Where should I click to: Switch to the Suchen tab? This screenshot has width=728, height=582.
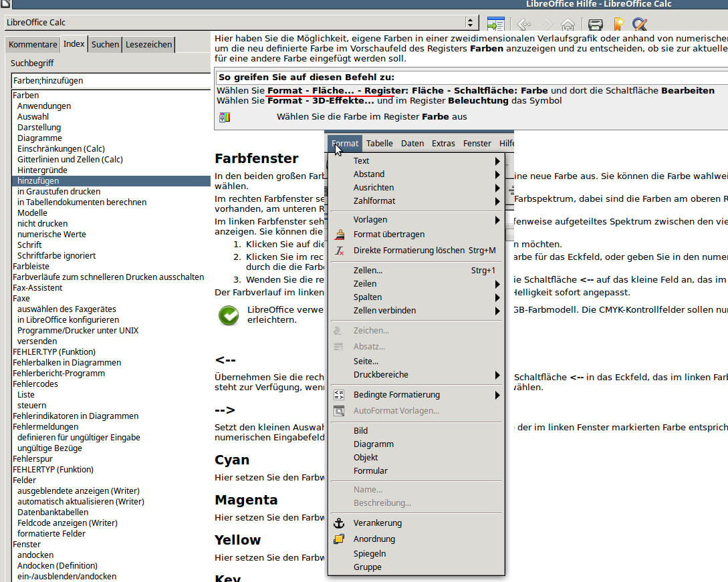click(105, 45)
